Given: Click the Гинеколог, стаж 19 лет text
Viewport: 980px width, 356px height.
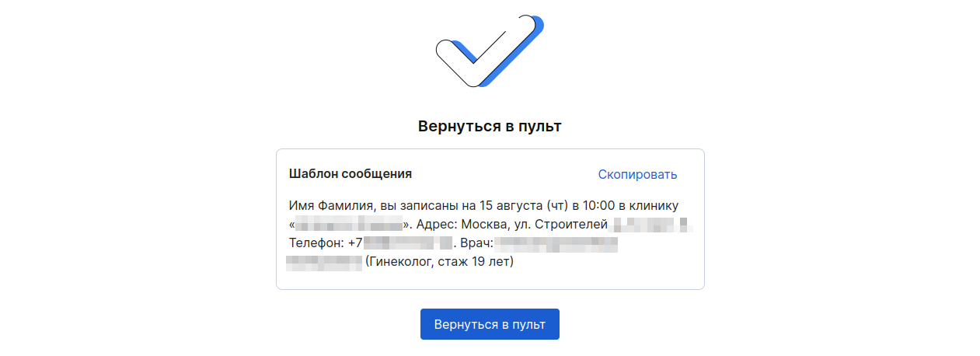Looking at the screenshot, I should click(440, 262).
